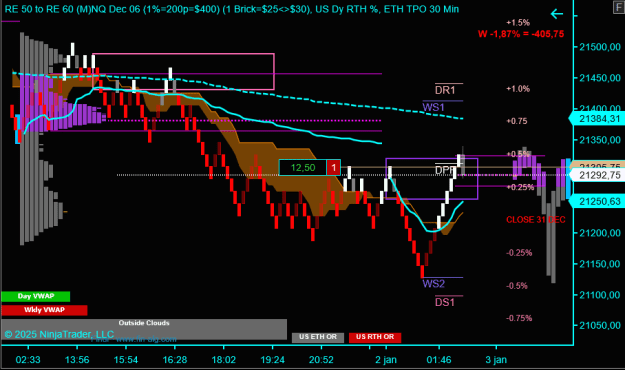Click the -0.25% level label
625x370 pixels.
click(519, 253)
